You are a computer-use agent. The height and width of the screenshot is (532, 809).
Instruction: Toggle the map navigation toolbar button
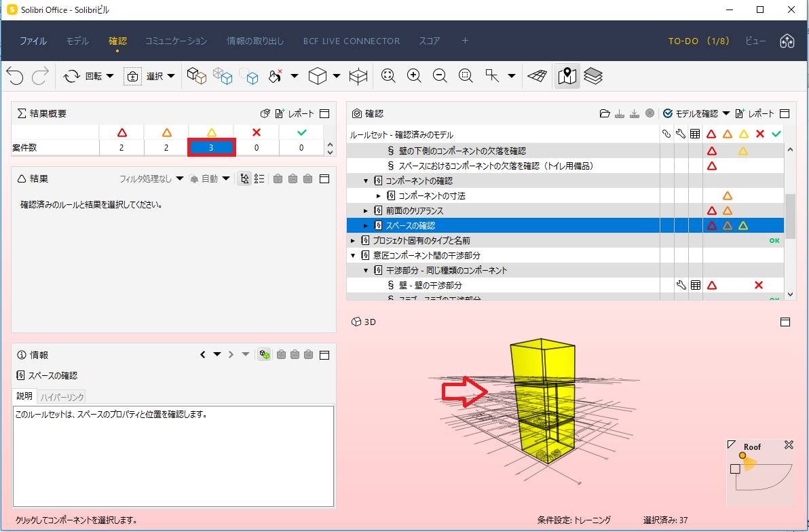567,77
